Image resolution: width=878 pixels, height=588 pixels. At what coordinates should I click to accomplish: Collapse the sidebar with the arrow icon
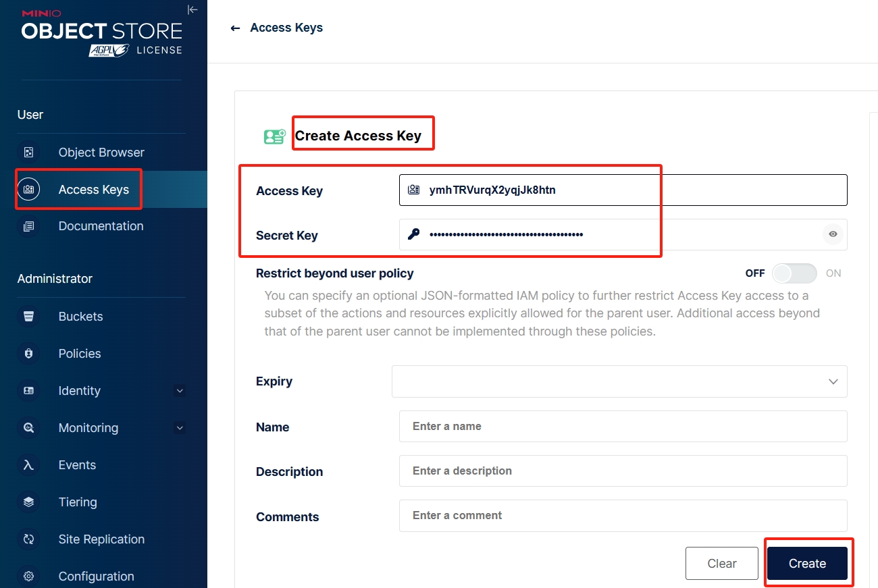click(x=192, y=9)
